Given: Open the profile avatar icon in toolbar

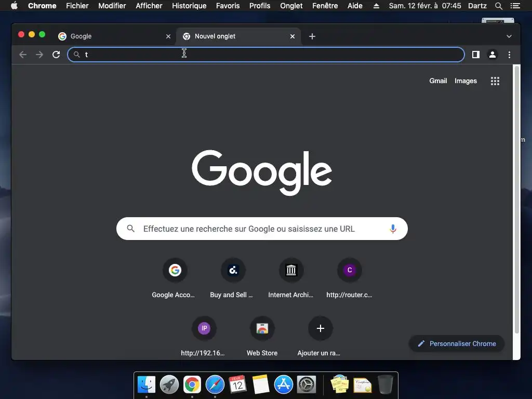Looking at the screenshot, I should (493, 55).
